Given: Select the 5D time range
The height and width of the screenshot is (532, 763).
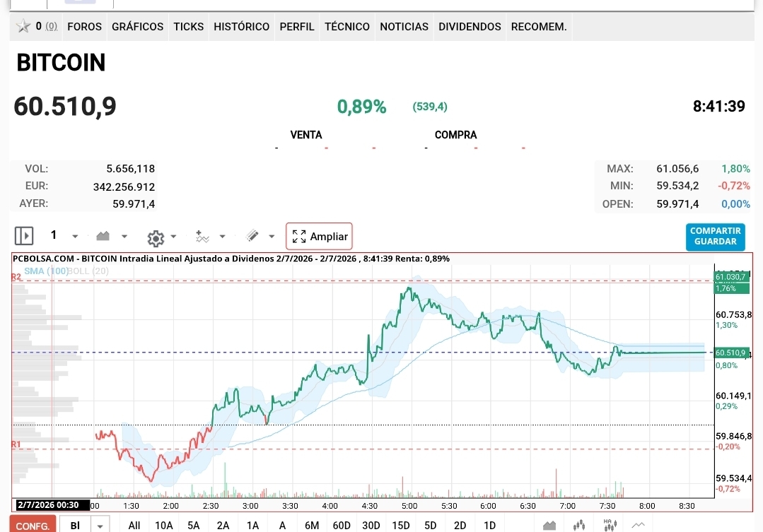Looking at the screenshot, I should pos(430,526).
